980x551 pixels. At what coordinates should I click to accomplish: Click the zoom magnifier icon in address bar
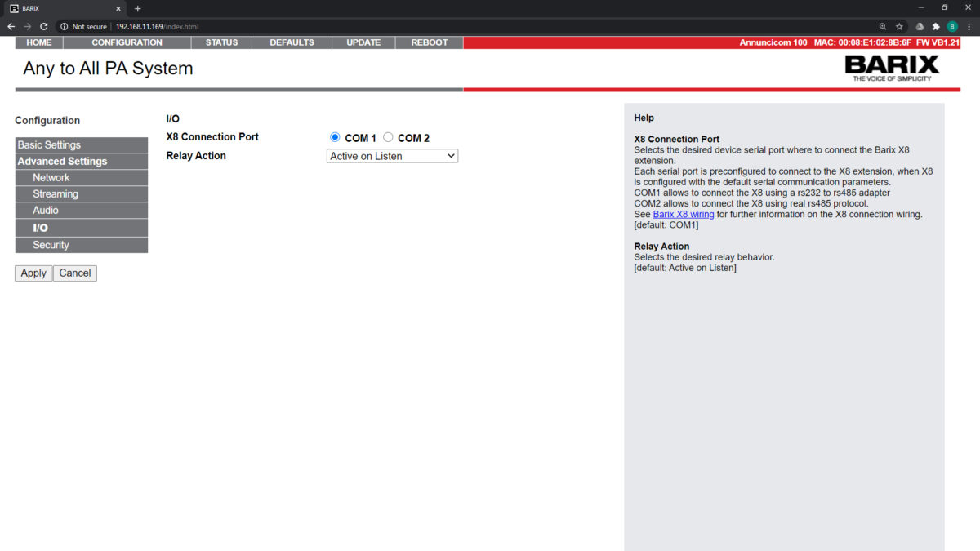pos(883,26)
